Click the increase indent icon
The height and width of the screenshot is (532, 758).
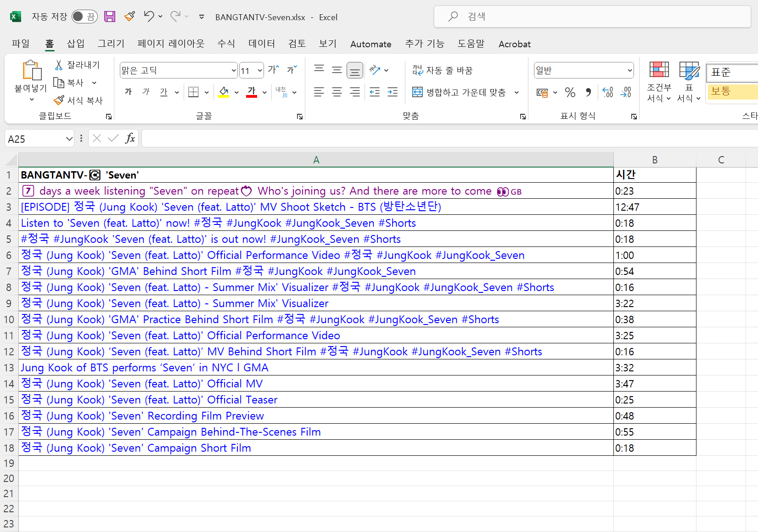pos(393,92)
